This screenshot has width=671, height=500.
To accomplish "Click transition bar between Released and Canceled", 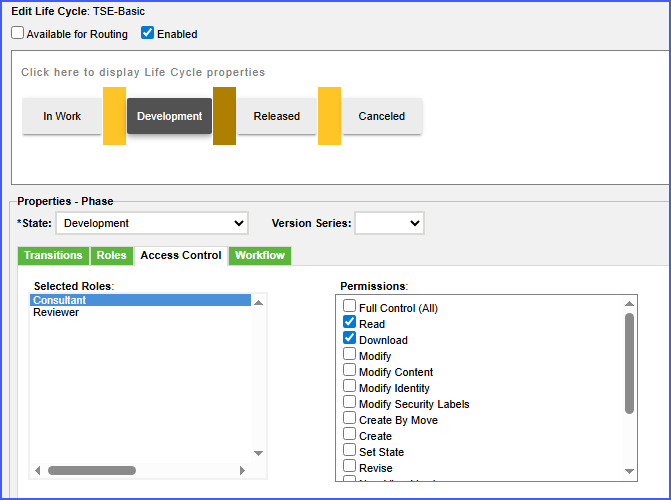I will tap(329, 116).
